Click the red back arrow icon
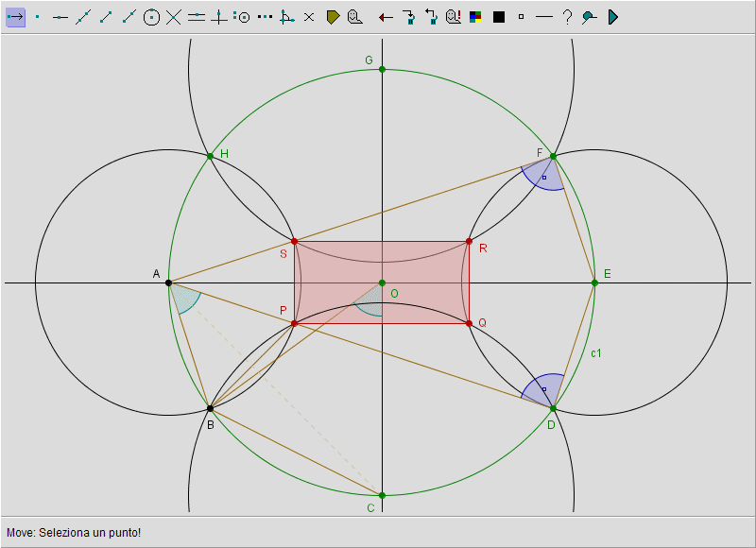The image size is (756, 548). (386, 18)
